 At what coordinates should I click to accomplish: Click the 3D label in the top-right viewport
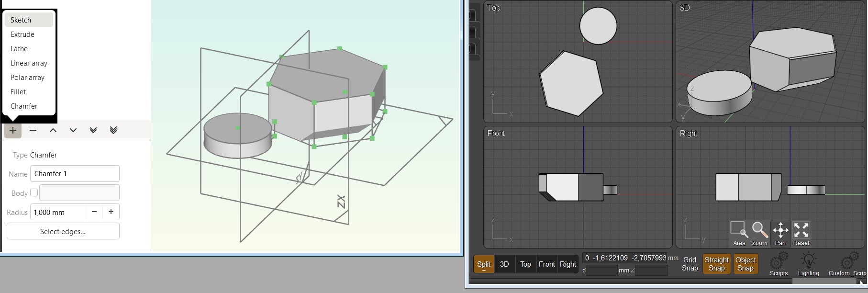[685, 8]
